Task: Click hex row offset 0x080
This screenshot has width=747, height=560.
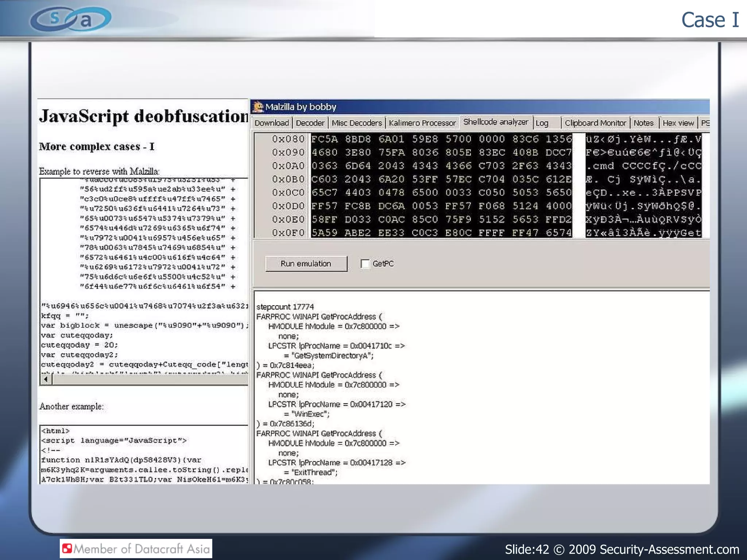Action: tap(288, 139)
